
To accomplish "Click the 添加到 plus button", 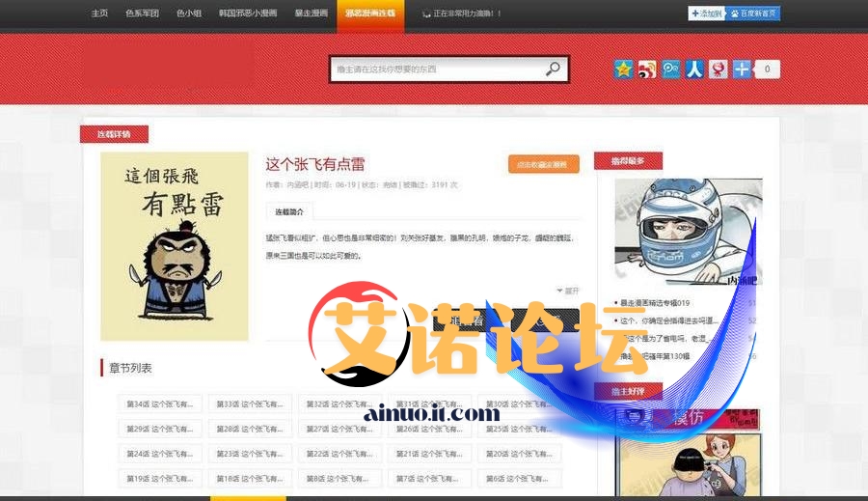I will [706, 14].
